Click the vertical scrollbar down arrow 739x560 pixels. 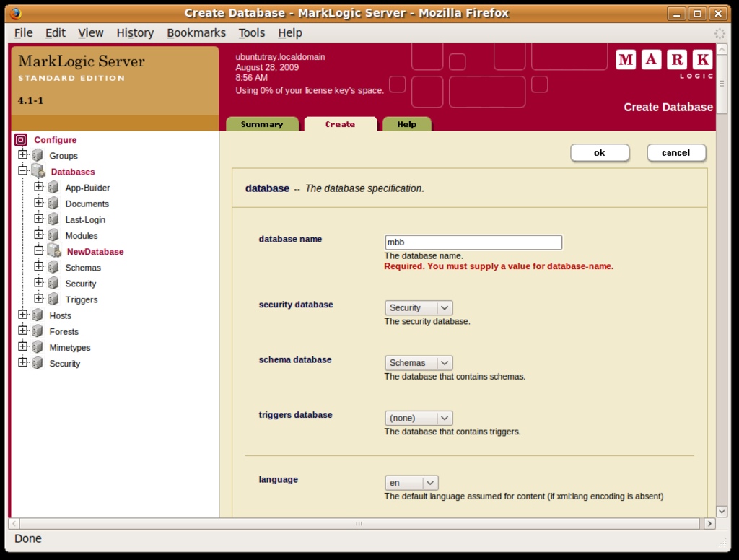(722, 511)
